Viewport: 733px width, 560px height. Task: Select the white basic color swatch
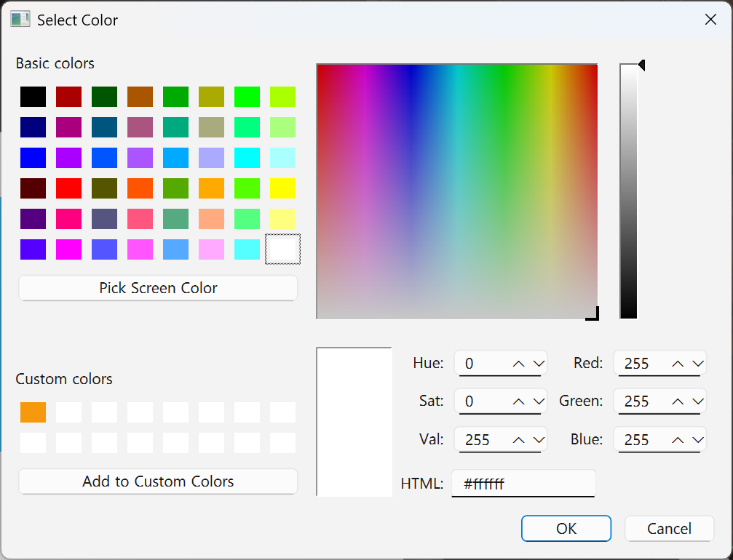(282, 249)
